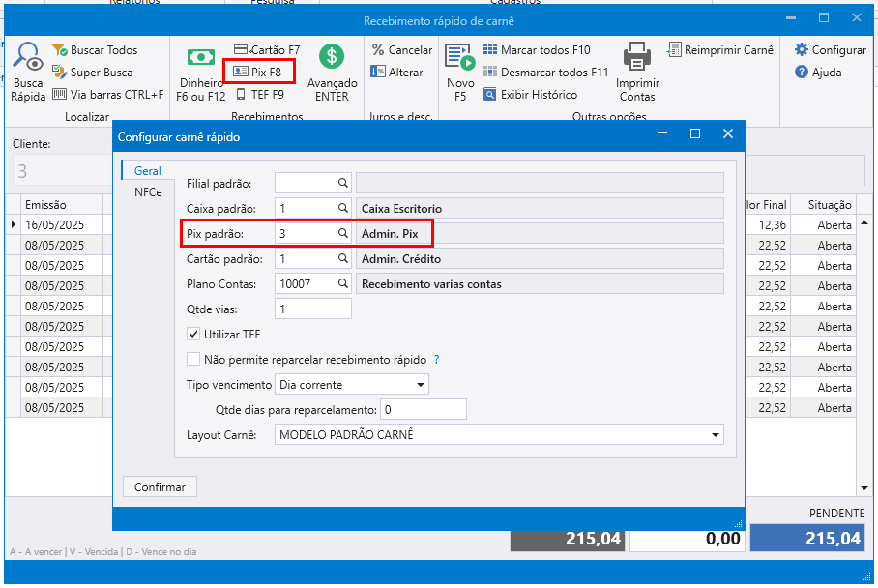The width and height of the screenshot is (878, 588).
Task: Click the Qtde vias field
Action: coord(313,309)
